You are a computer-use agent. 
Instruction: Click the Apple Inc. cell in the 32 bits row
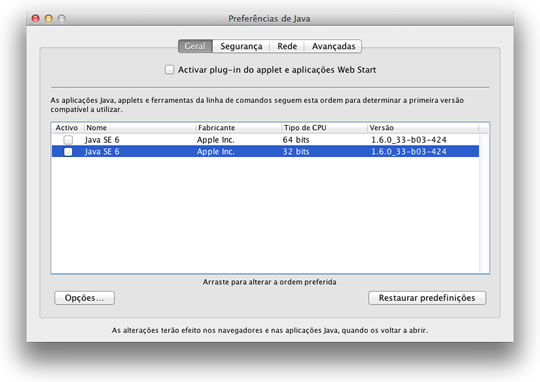tap(216, 152)
